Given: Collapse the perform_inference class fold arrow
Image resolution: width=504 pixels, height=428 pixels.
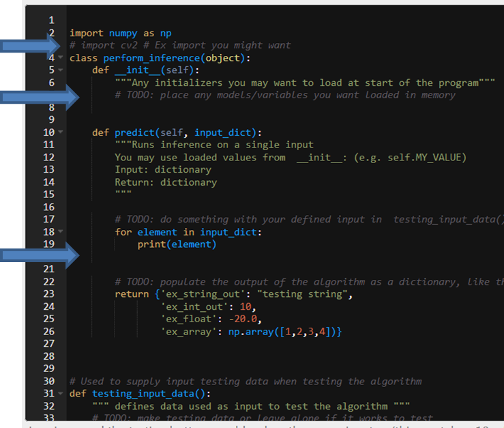Looking at the screenshot, I should click(x=61, y=57).
